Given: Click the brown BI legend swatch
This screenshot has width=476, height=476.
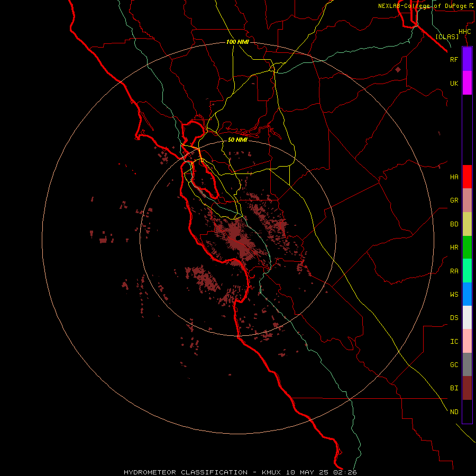Looking at the screenshot, I should tap(467, 388).
